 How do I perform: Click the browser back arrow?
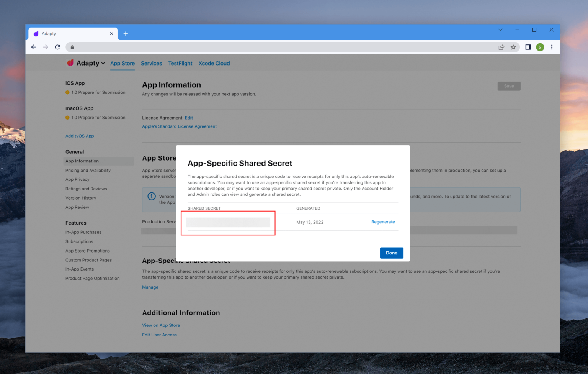tap(34, 47)
